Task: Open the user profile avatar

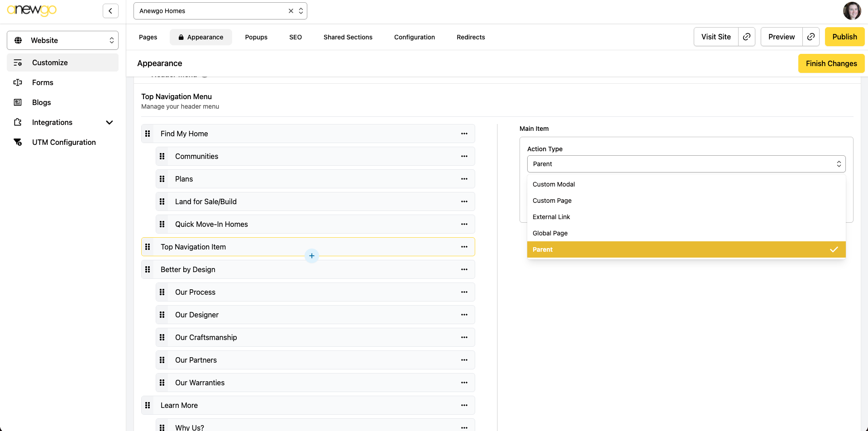Action: 852,11
